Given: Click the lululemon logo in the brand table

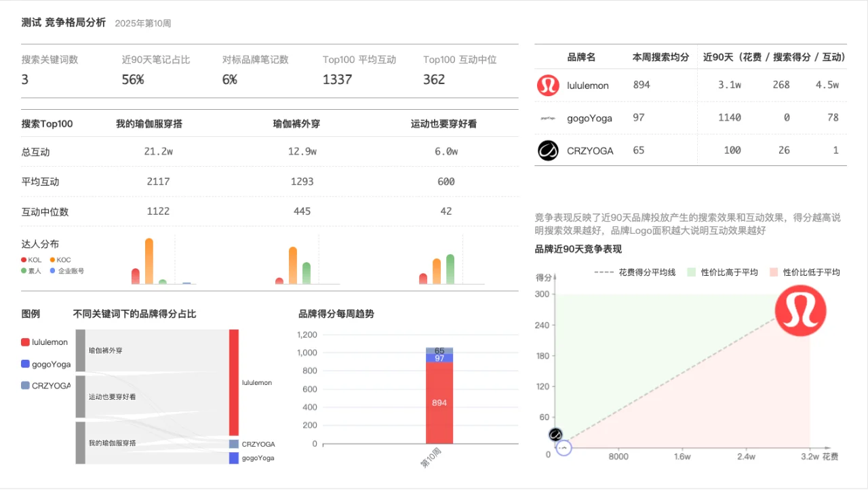Looking at the screenshot, I should tap(548, 85).
